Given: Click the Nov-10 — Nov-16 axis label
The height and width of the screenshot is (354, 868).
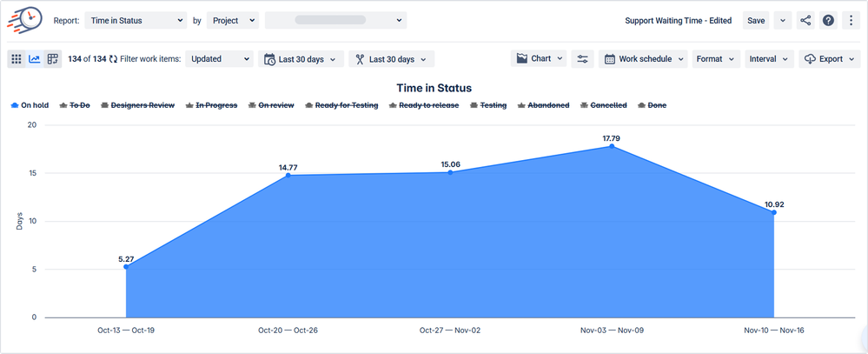Looking at the screenshot, I should [x=774, y=331].
